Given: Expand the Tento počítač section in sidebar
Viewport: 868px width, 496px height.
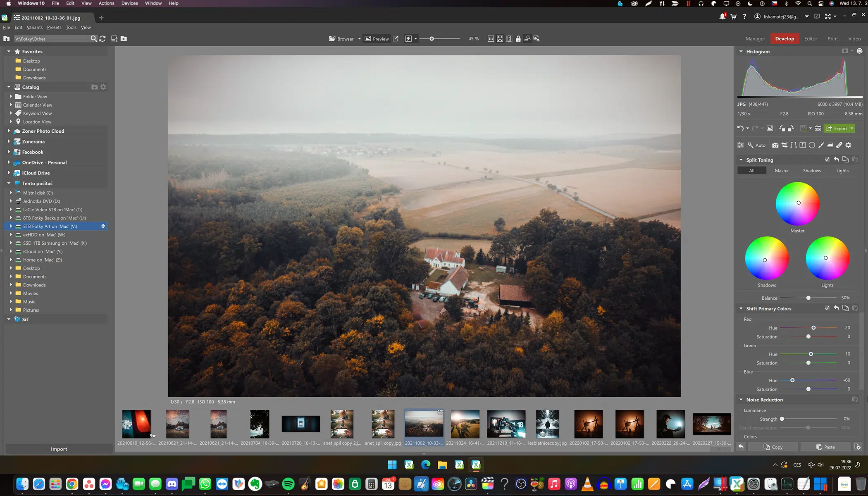Looking at the screenshot, I should (8, 184).
